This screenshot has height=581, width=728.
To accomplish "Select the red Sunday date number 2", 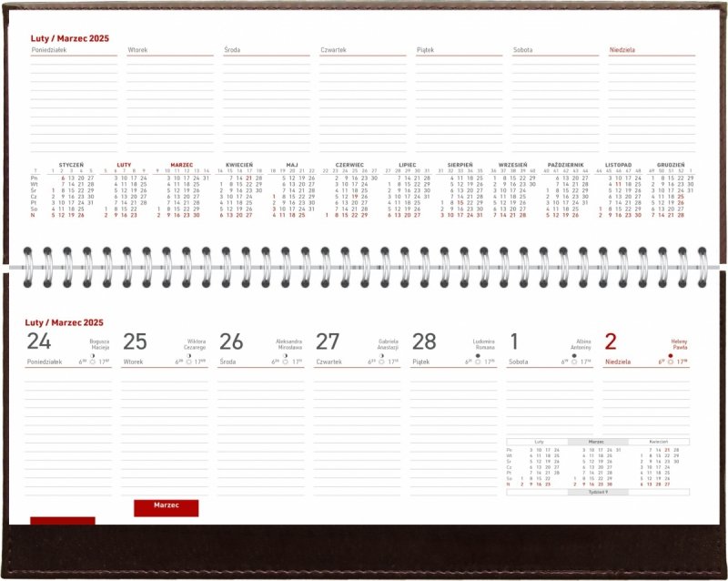I will coord(611,341).
